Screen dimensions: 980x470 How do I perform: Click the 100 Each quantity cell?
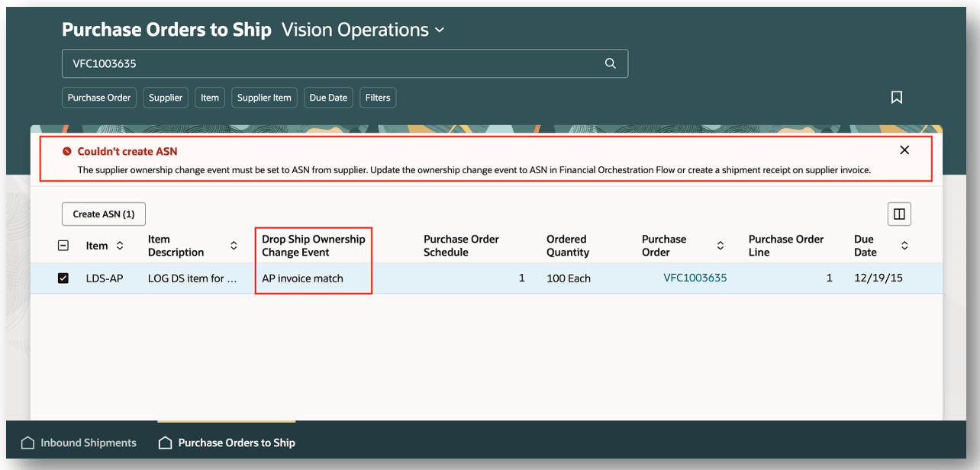569,278
